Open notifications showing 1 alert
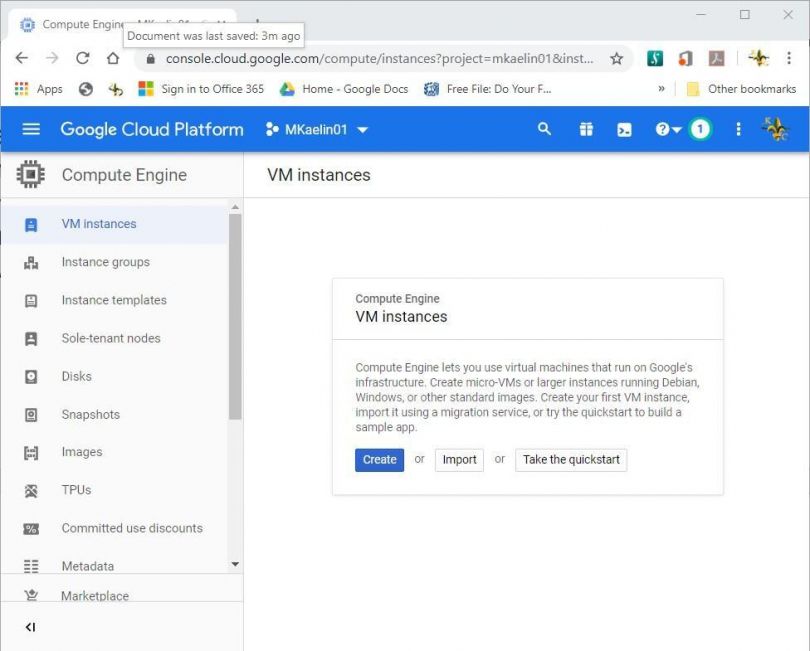Screen dimensions: 810x651 [700, 129]
